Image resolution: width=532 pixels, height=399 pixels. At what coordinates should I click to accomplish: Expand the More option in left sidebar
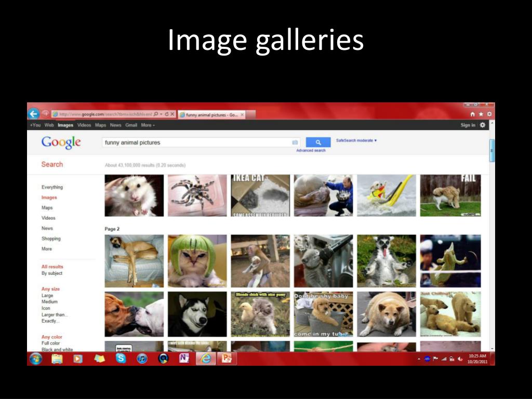pos(47,249)
